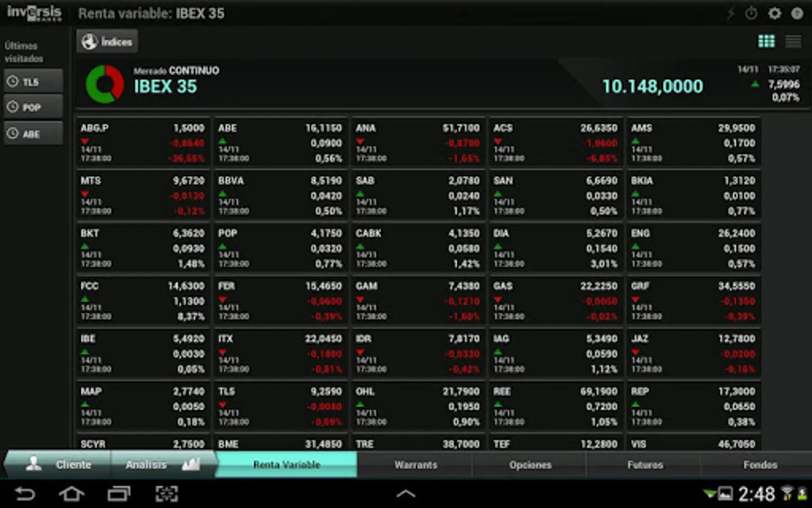Tap the globe icon on Índices
The image size is (812, 508).
89,42
